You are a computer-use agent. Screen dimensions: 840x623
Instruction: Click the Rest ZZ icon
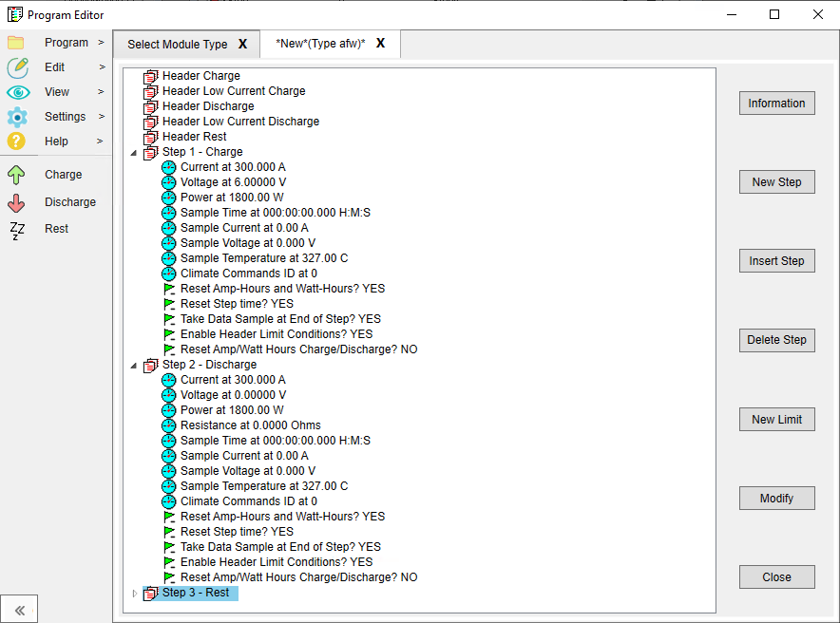[x=17, y=230]
